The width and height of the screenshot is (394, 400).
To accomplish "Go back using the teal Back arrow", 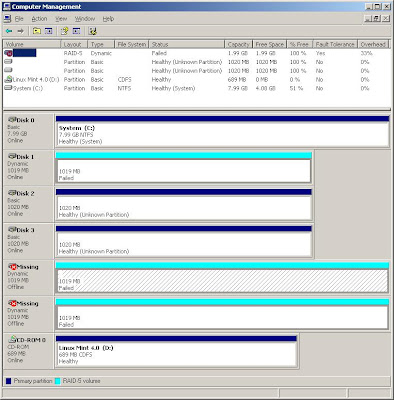I will pos(9,31).
